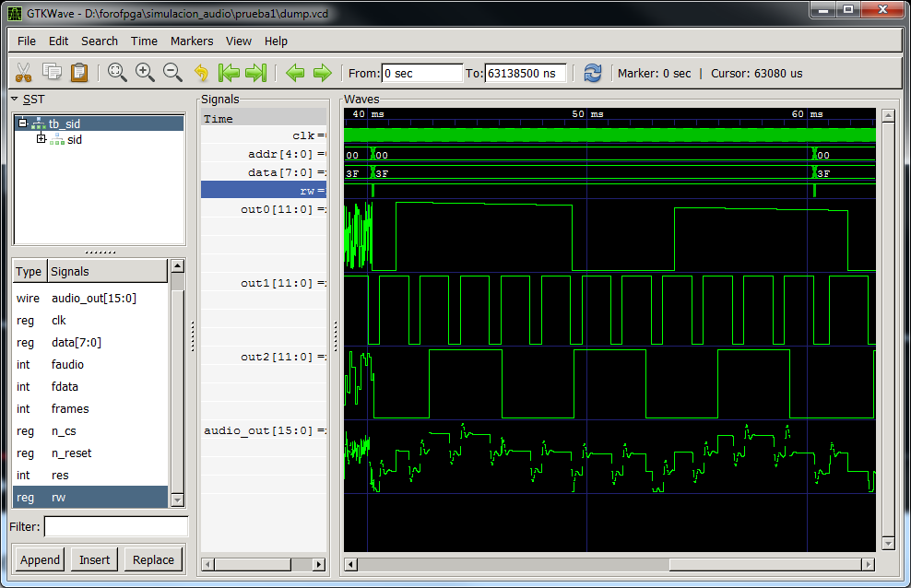Click the Cut scissors toolbar icon
This screenshot has height=588, width=911.
point(24,73)
